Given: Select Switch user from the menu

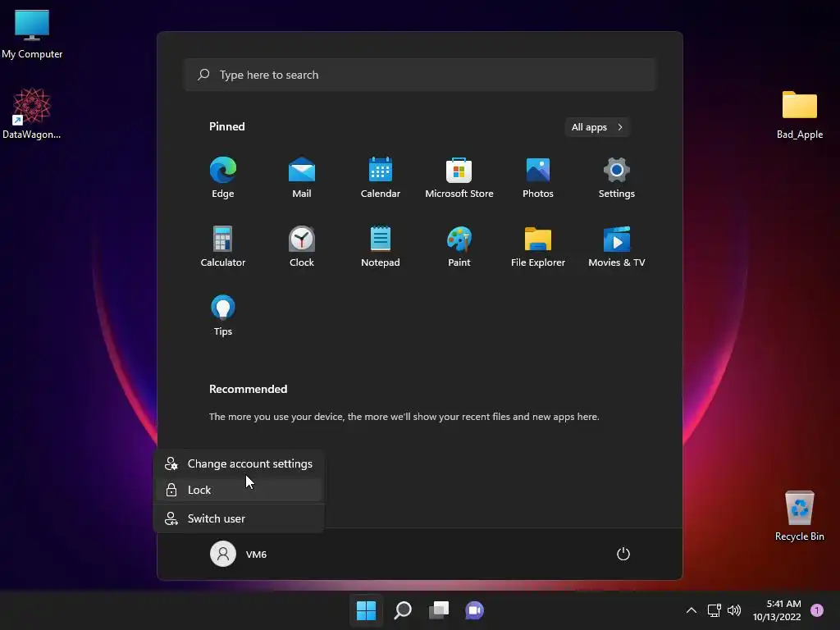Looking at the screenshot, I should [239, 518].
